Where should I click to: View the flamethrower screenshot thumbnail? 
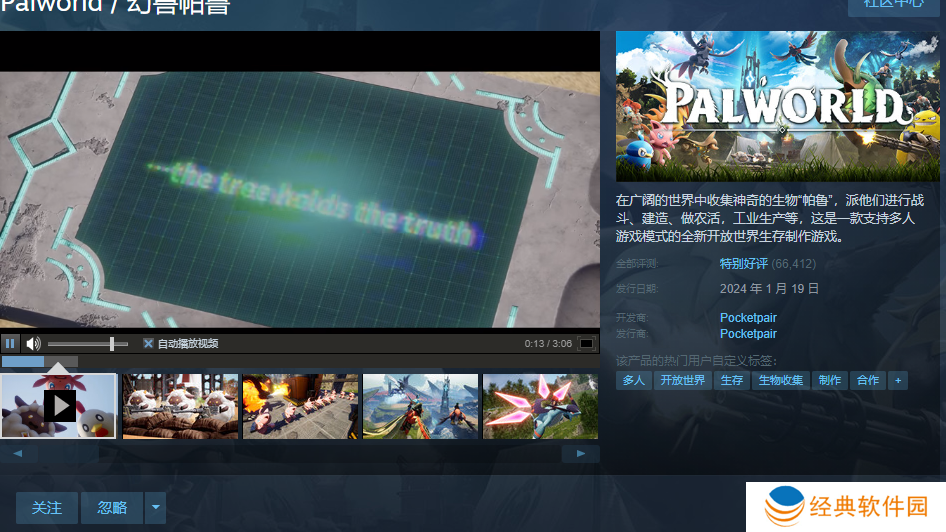(300, 405)
